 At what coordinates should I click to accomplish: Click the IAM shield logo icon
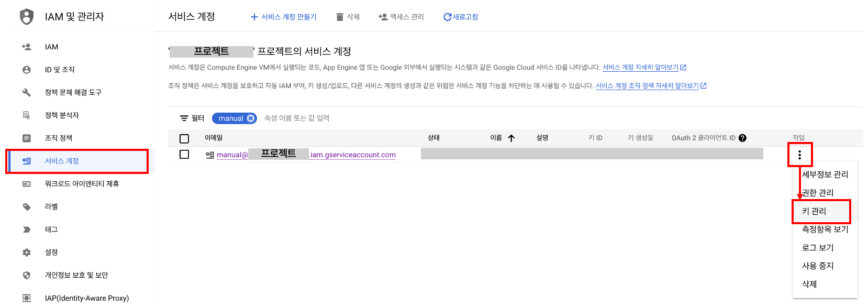pyautogui.click(x=27, y=17)
